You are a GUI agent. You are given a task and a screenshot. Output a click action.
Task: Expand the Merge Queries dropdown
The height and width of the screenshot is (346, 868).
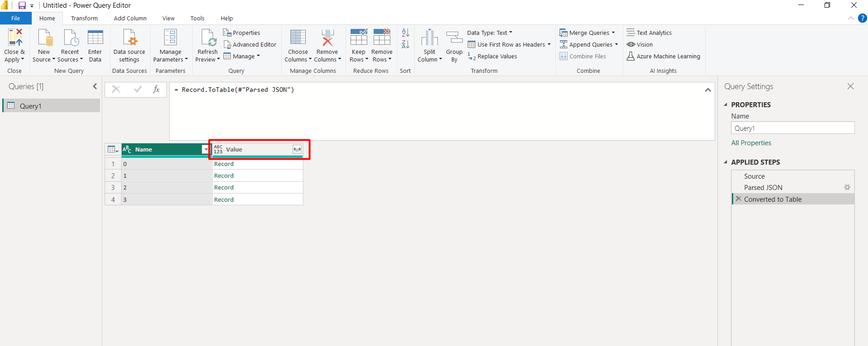pos(613,33)
